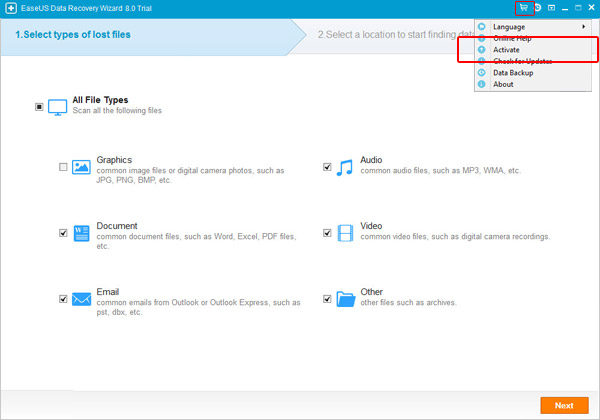Uncheck the Audio checkbox

point(327,167)
